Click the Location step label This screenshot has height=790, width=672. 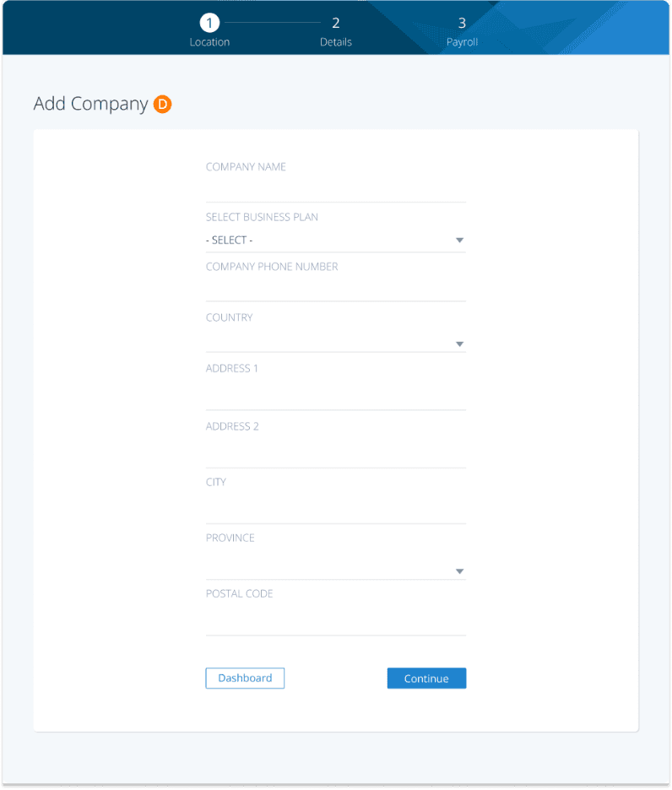click(x=209, y=42)
